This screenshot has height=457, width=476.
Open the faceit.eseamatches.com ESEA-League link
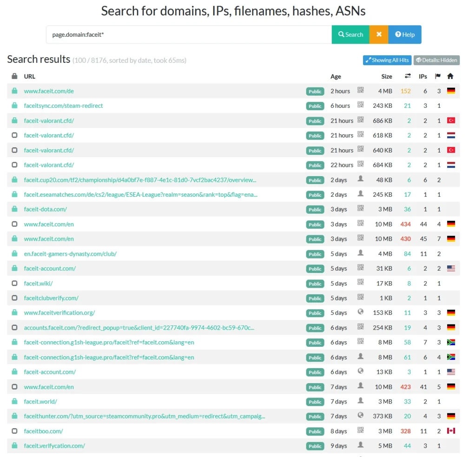[x=140, y=195]
